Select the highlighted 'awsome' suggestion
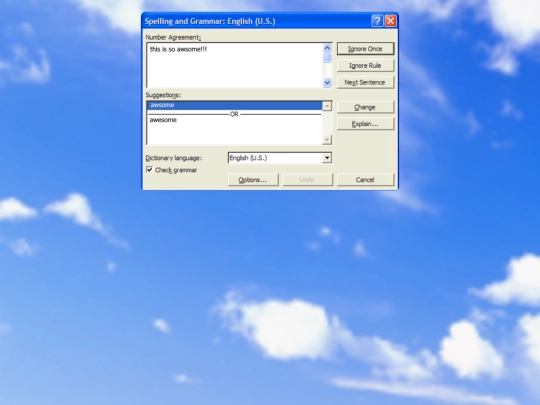The width and height of the screenshot is (540, 405). [x=235, y=105]
